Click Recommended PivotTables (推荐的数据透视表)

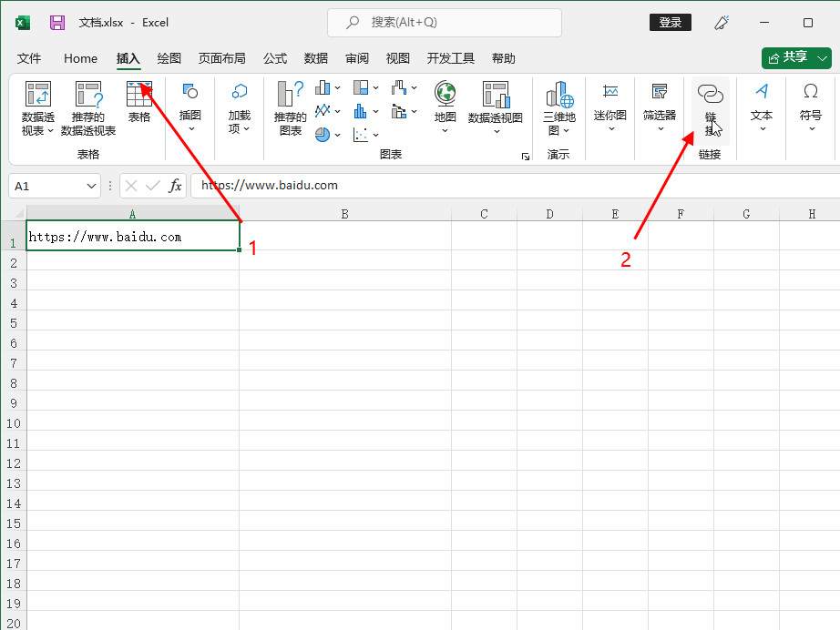88,108
